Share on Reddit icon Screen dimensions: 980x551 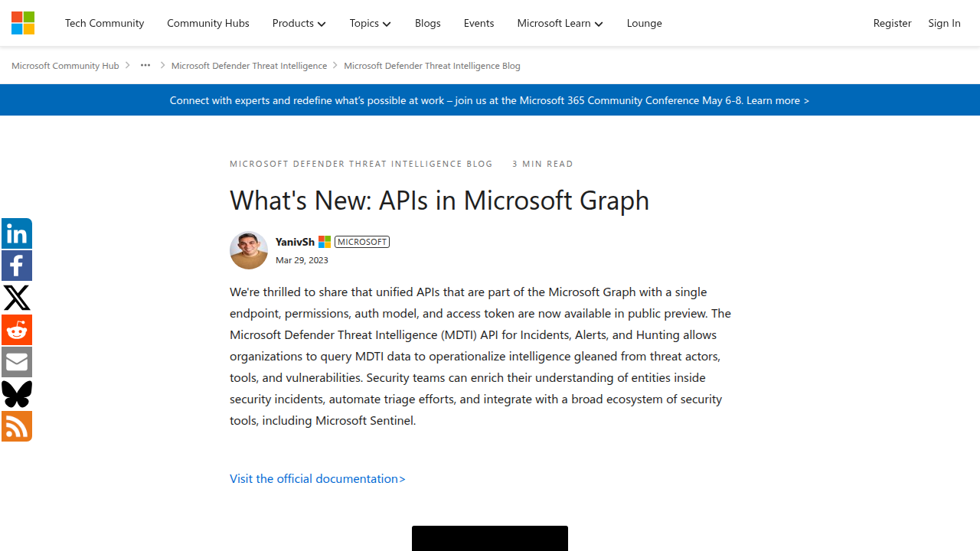pyautogui.click(x=17, y=330)
